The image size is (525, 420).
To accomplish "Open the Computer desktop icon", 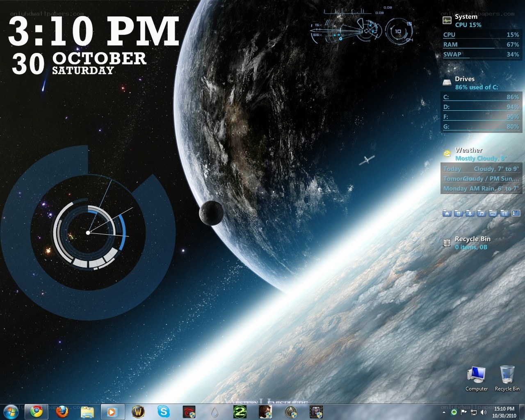I will click(477, 379).
